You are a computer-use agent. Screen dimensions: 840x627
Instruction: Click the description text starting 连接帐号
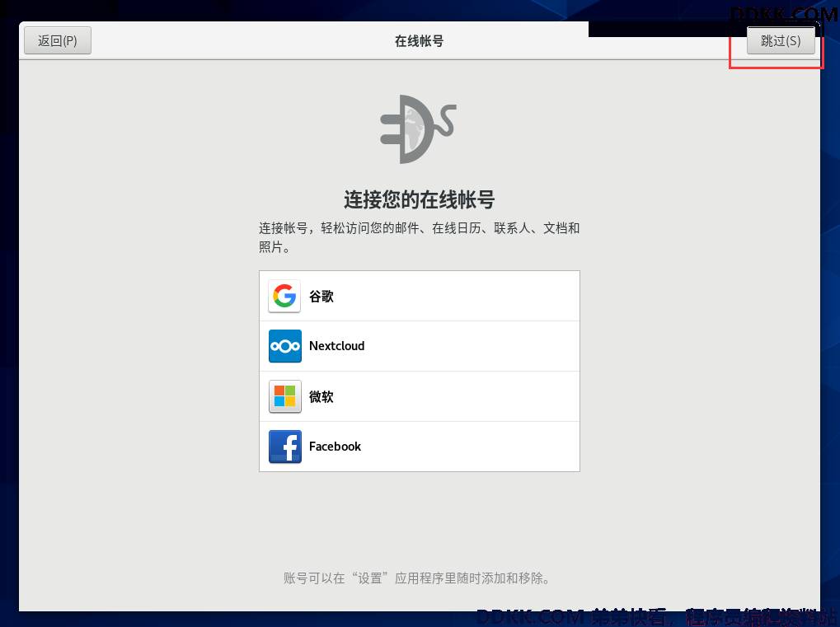(420, 237)
